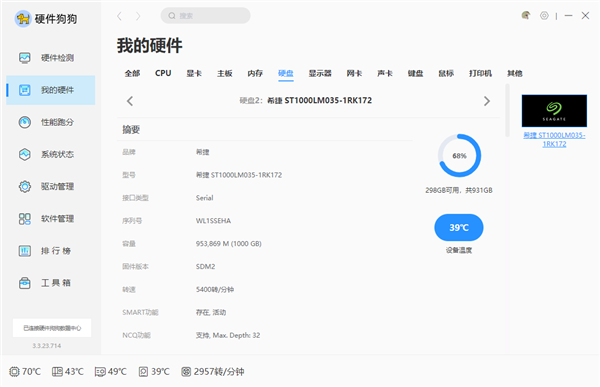Switch to the 显卡 tab
The width and height of the screenshot is (600, 387).
click(x=194, y=73)
